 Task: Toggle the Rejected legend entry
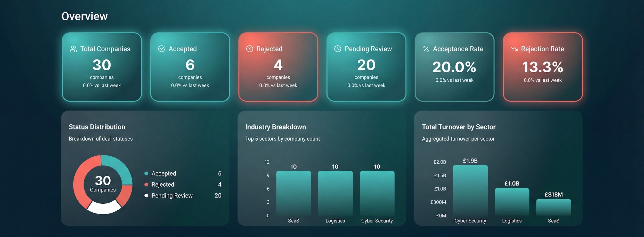(163, 184)
